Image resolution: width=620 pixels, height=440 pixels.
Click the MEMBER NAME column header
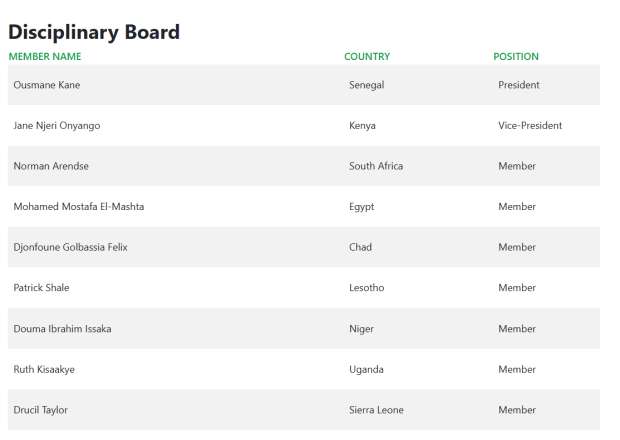point(45,57)
